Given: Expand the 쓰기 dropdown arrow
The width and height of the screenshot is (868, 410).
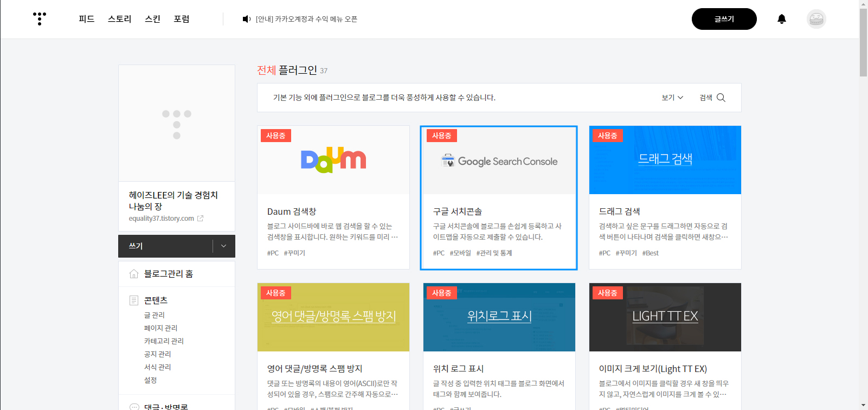Looking at the screenshot, I should click(x=224, y=246).
